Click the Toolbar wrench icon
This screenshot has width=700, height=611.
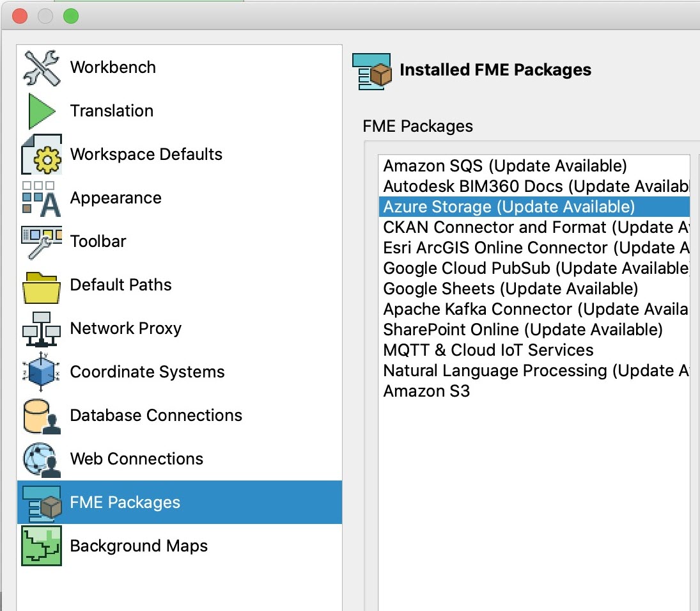coord(42,242)
